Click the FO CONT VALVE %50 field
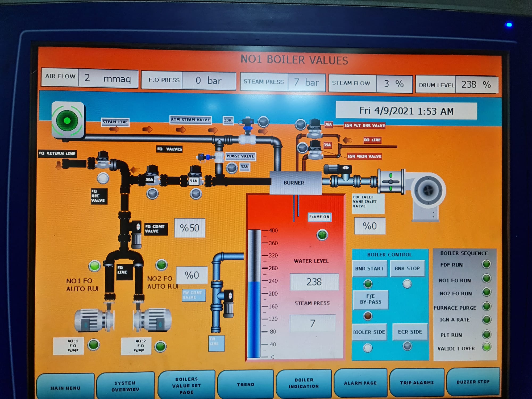Image resolution: width=532 pixels, height=399 pixels. [189, 228]
